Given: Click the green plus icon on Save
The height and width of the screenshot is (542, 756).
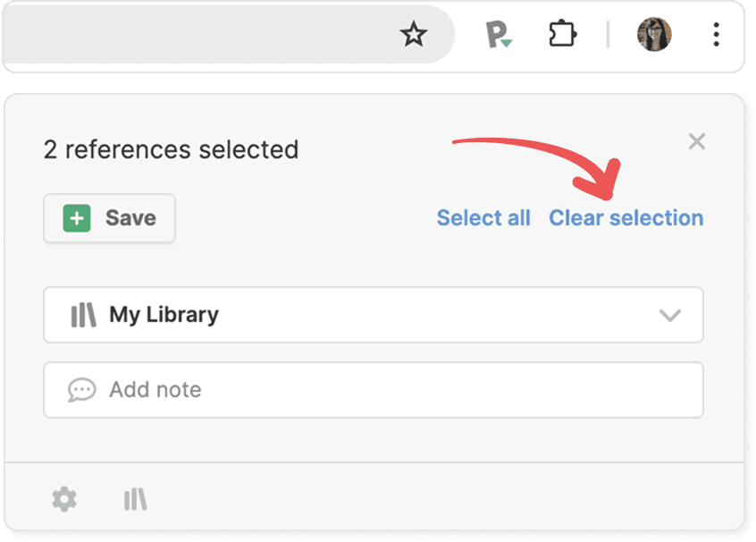Looking at the screenshot, I should pos(77,218).
